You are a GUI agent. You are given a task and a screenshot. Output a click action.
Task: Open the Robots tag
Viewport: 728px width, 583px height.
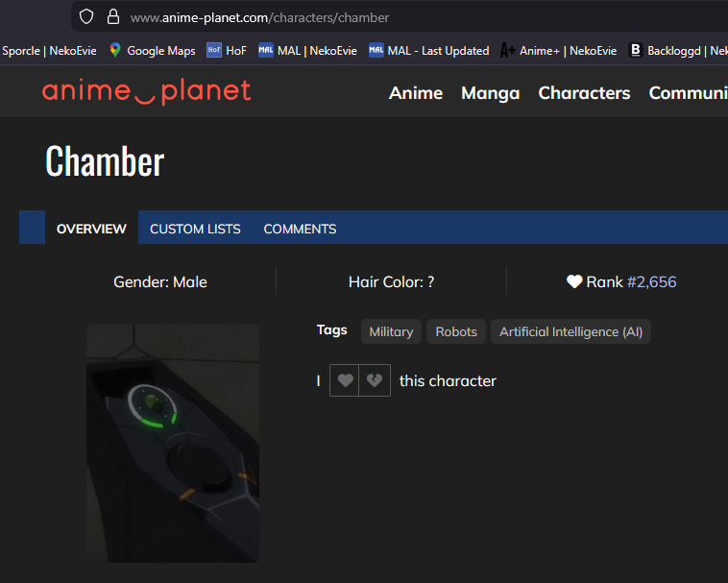tap(456, 331)
